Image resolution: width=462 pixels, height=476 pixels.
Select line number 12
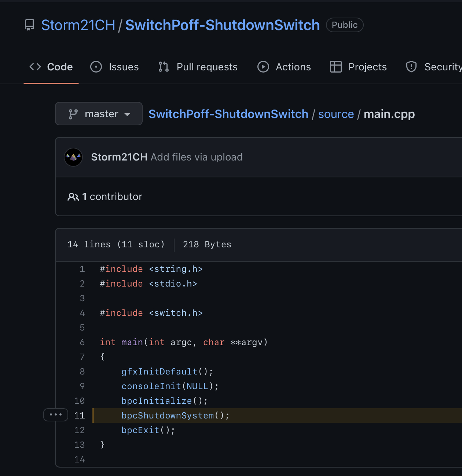[80, 430]
